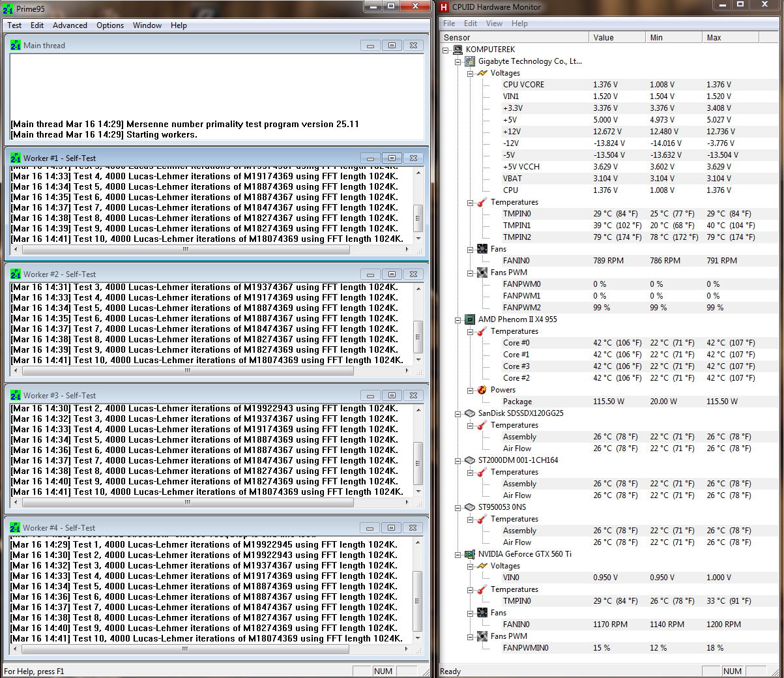The image size is (784, 678).
Task: Click the Worker #1 Self-Test window icon
Action: [16, 158]
